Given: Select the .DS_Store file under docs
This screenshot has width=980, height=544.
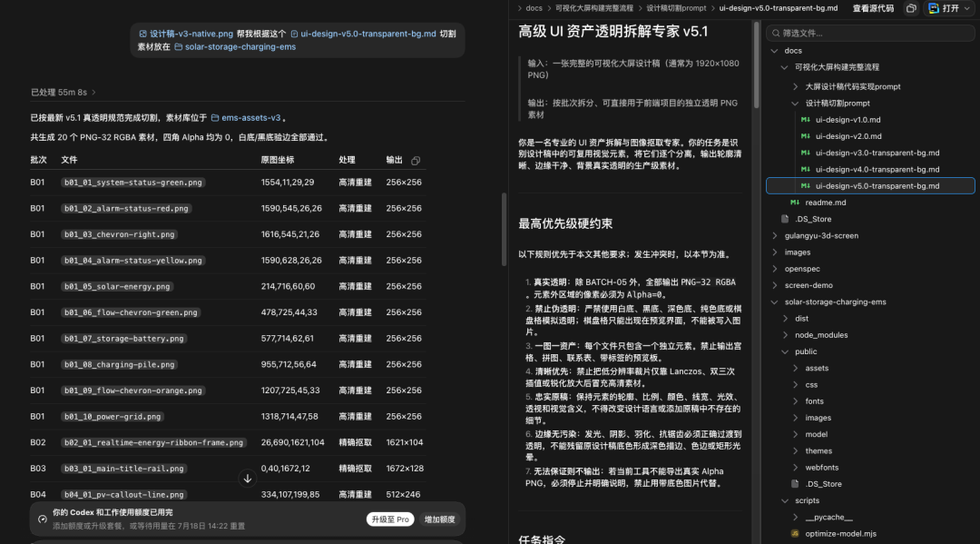Looking at the screenshot, I should point(812,219).
